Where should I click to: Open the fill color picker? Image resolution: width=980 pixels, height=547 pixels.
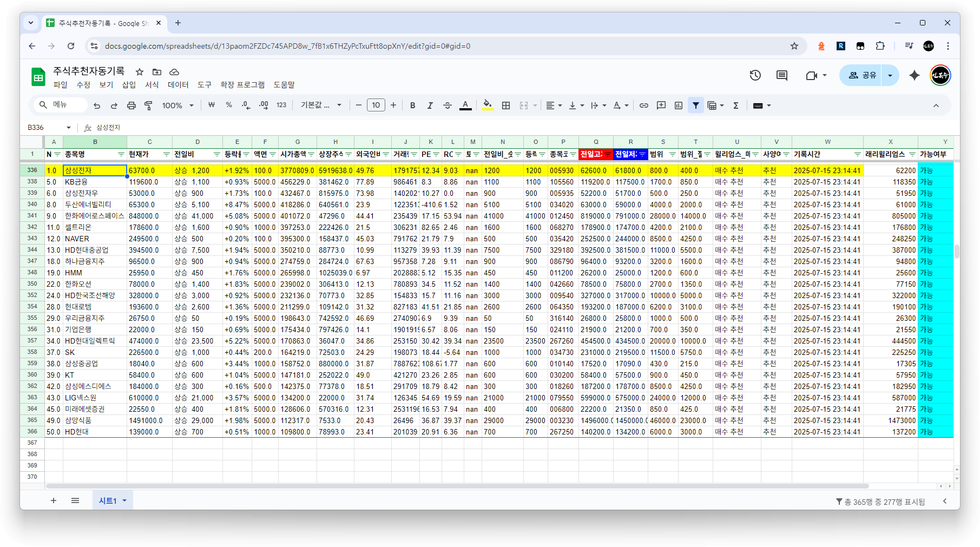488,106
